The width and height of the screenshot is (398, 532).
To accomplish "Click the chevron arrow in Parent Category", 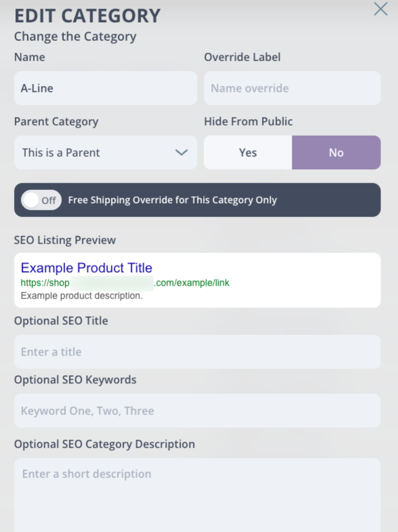I will click(x=181, y=153).
